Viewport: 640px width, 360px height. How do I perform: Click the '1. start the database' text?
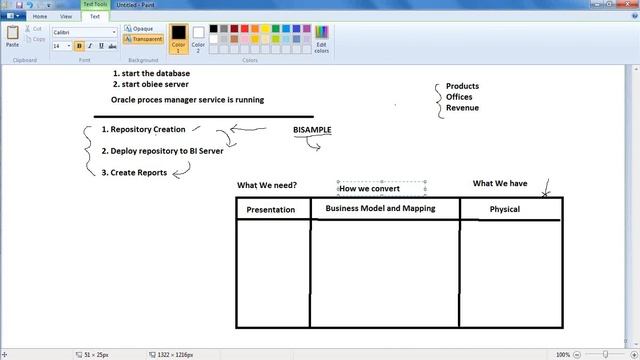pyautogui.click(x=151, y=73)
